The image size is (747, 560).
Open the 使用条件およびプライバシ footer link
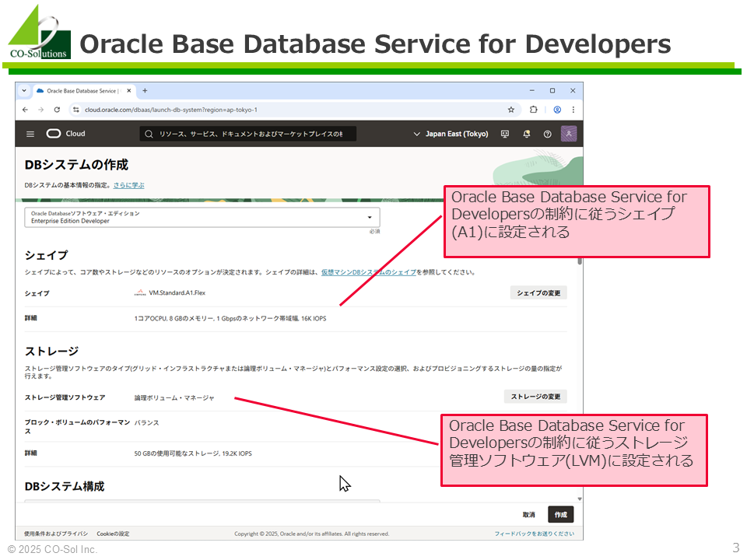pyautogui.click(x=56, y=534)
